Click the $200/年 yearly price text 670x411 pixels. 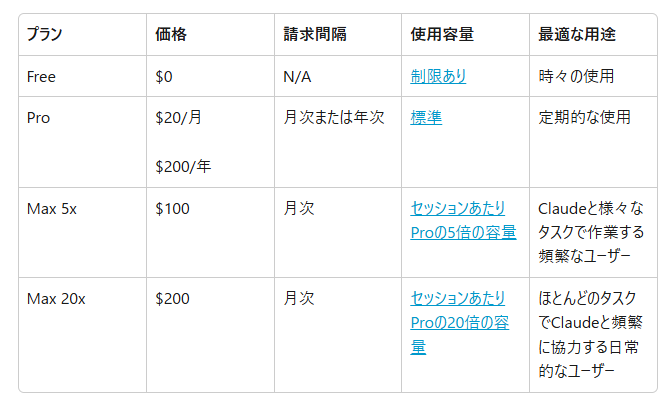[x=183, y=166]
